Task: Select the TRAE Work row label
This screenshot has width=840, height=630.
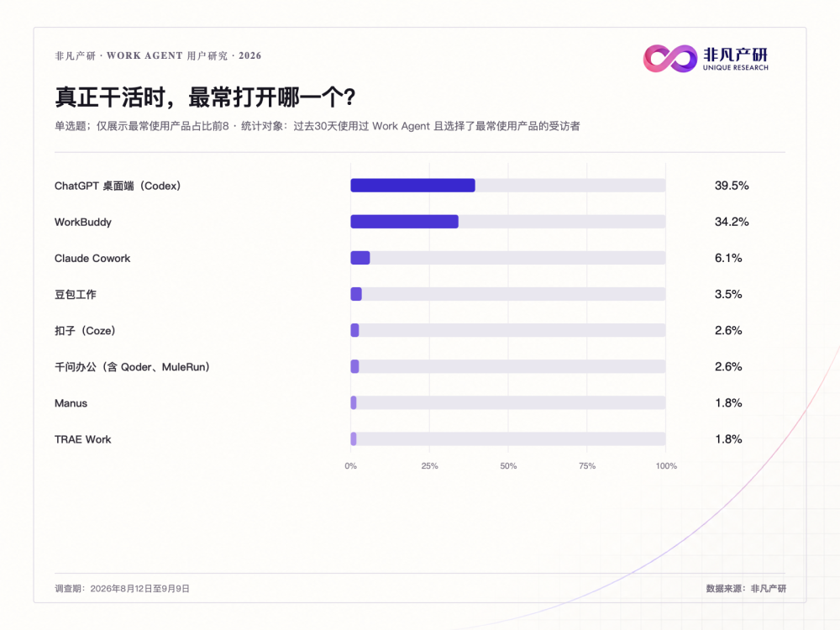Action: tap(83, 439)
